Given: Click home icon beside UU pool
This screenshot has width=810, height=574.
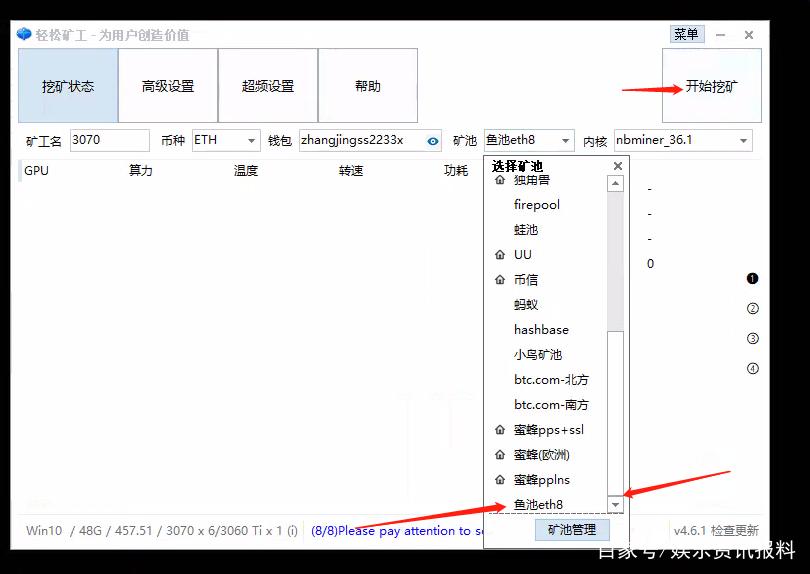Looking at the screenshot, I should click(500, 255).
